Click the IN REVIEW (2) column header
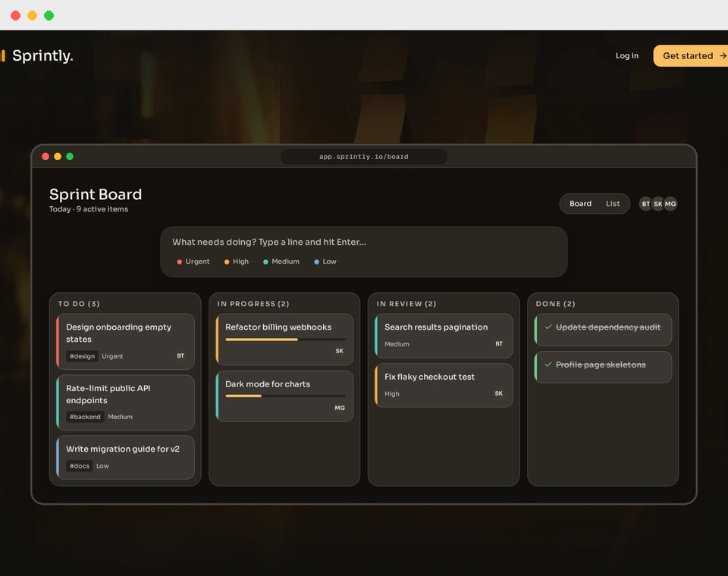 click(406, 304)
